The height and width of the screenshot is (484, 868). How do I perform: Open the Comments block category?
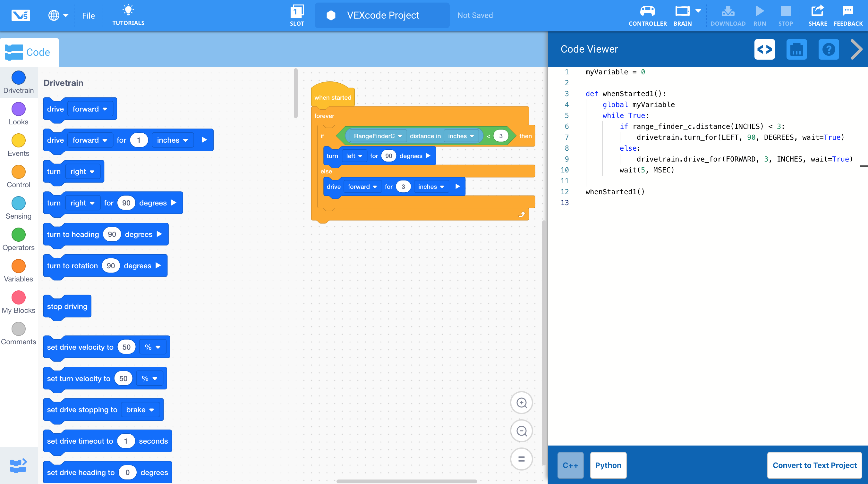pos(19,334)
